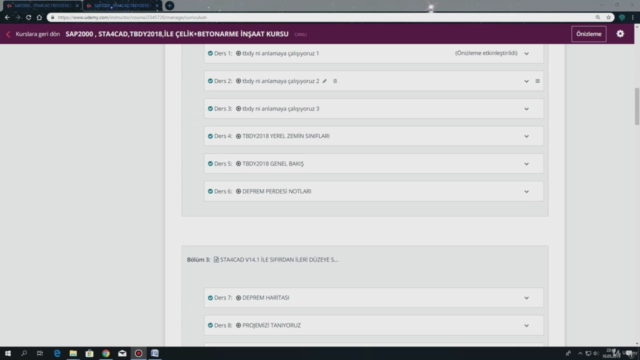Select 'DEPREM PERDESİ NOTLARI' lecture title

(x=277, y=191)
